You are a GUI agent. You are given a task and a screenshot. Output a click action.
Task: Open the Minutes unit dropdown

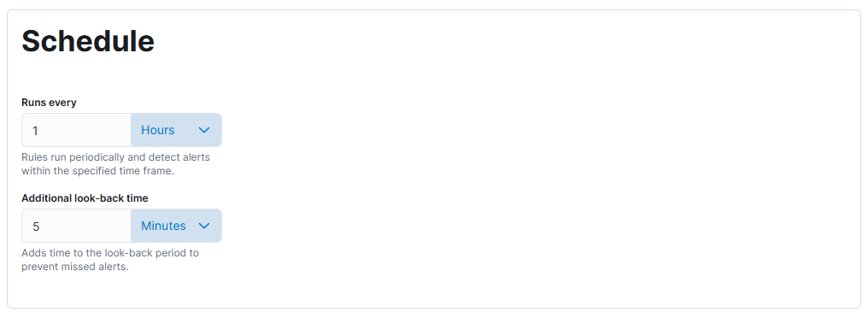[176, 226]
